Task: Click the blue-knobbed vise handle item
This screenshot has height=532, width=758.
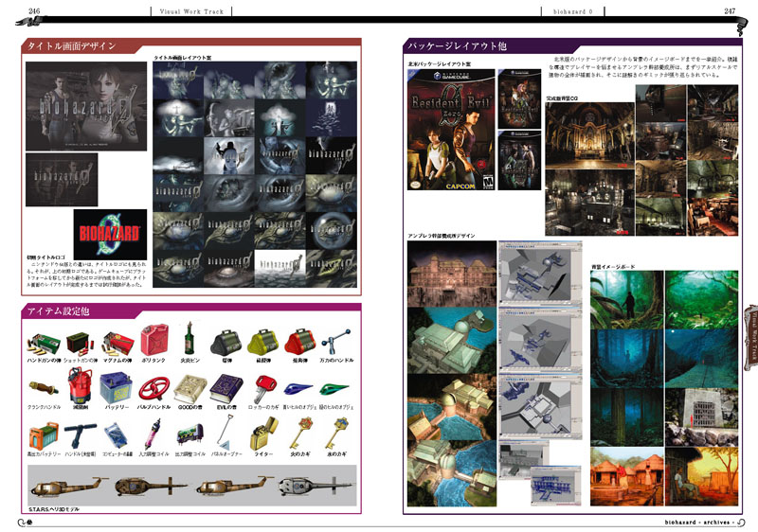Action: pos(335,342)
